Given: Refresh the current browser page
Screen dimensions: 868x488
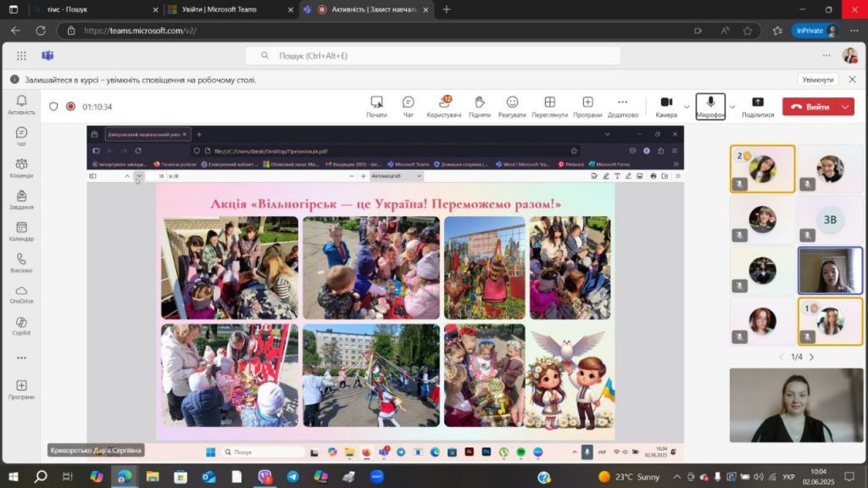Looking at the screenshot, I should (41, 31).
